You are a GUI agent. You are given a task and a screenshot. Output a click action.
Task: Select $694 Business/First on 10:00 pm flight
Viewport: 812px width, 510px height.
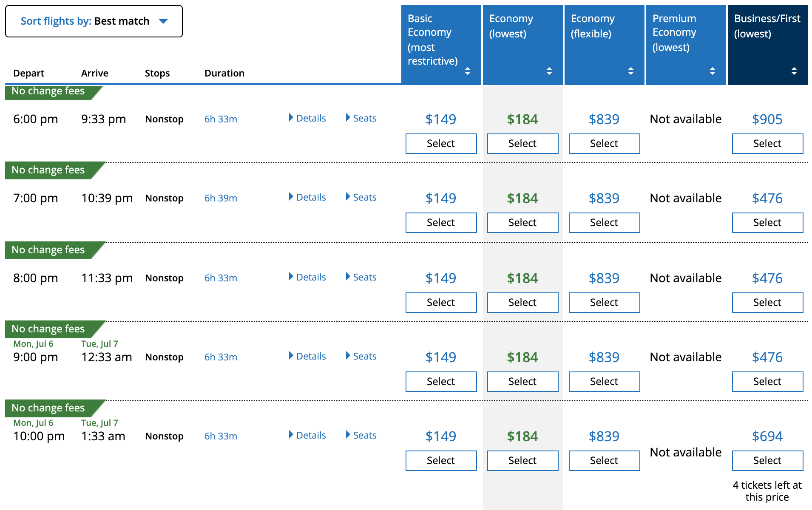coord(768,461)
